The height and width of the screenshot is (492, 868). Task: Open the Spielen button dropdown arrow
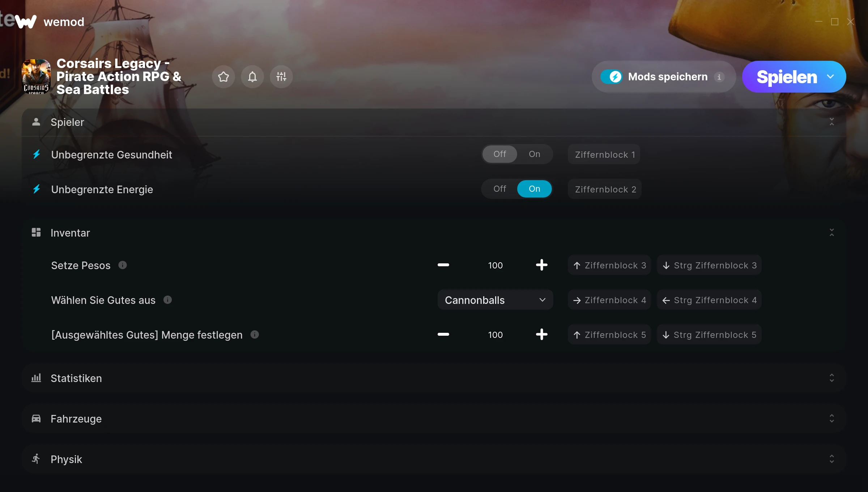pos(830,77)
